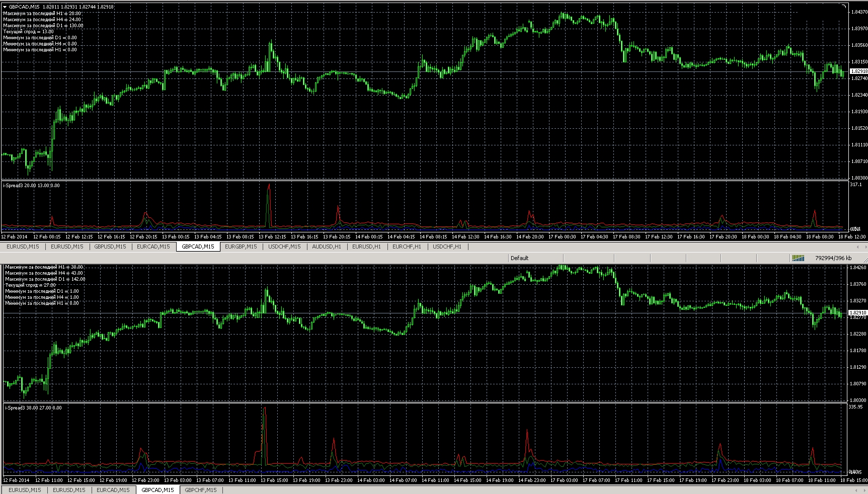The image size is (868, 494).
Task: Click the GBPCAD,M15 symbol title in upper chart
Action: (24, 7)
